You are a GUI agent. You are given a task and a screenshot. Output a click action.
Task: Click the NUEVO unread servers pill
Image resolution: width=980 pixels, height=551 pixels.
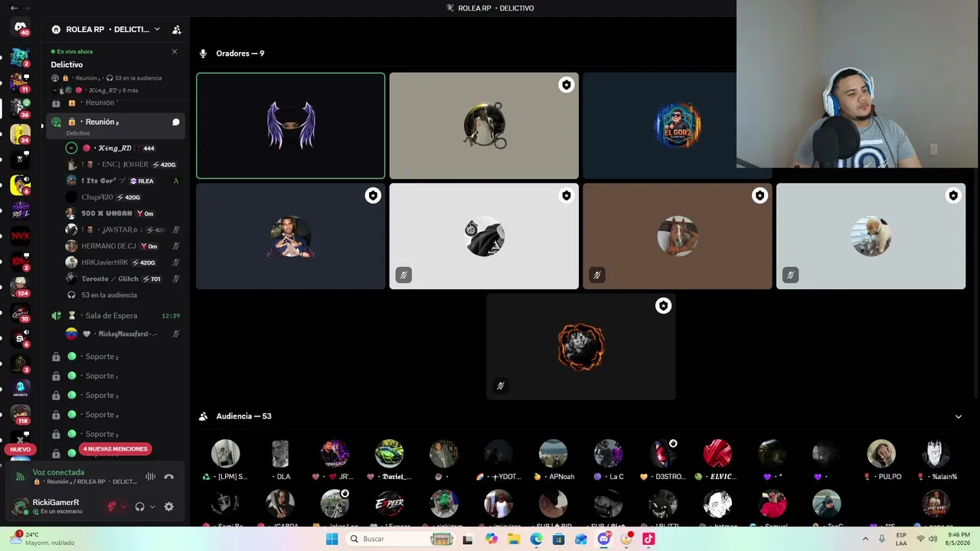point(20,449)
